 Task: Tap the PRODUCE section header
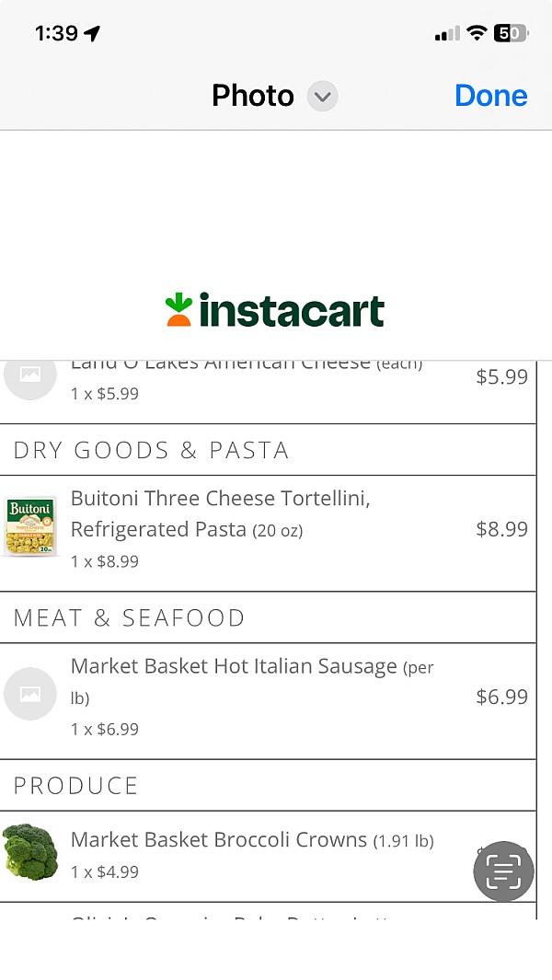point(76,785)
